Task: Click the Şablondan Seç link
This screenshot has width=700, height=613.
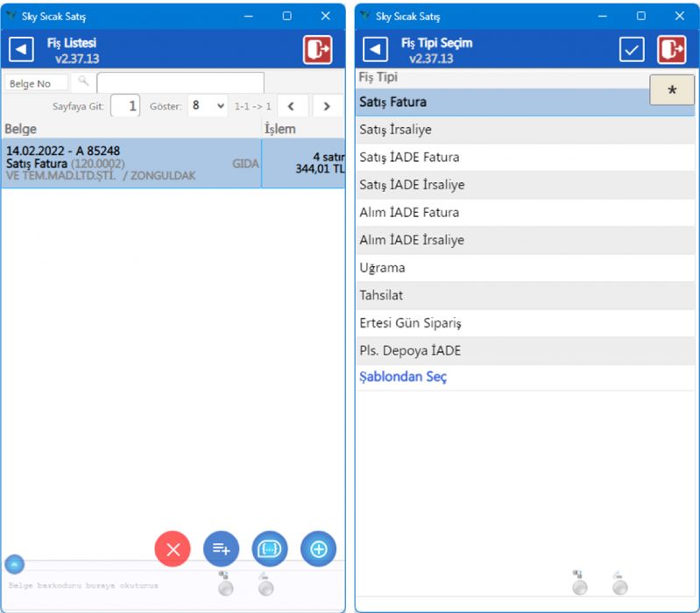Action: [403, 377]
